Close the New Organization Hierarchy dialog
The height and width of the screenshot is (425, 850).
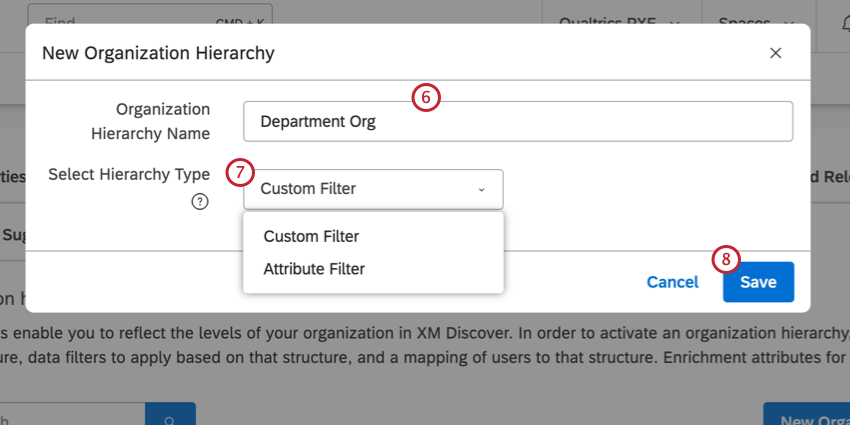(775, 53)
